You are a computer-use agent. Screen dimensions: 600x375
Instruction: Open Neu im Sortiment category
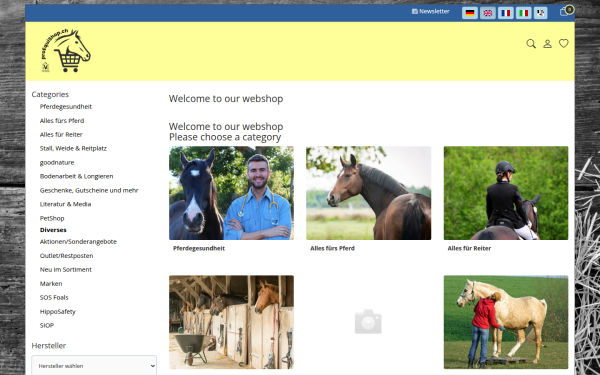66,269
